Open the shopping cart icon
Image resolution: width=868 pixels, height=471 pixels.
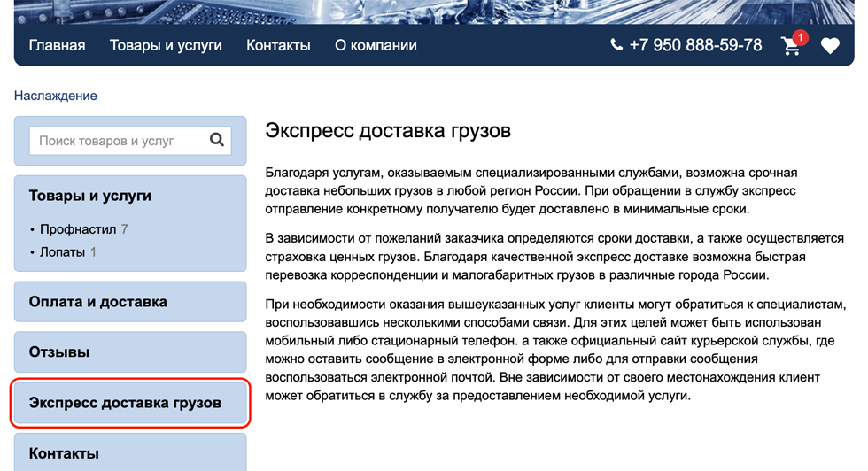tap(791, 47)
